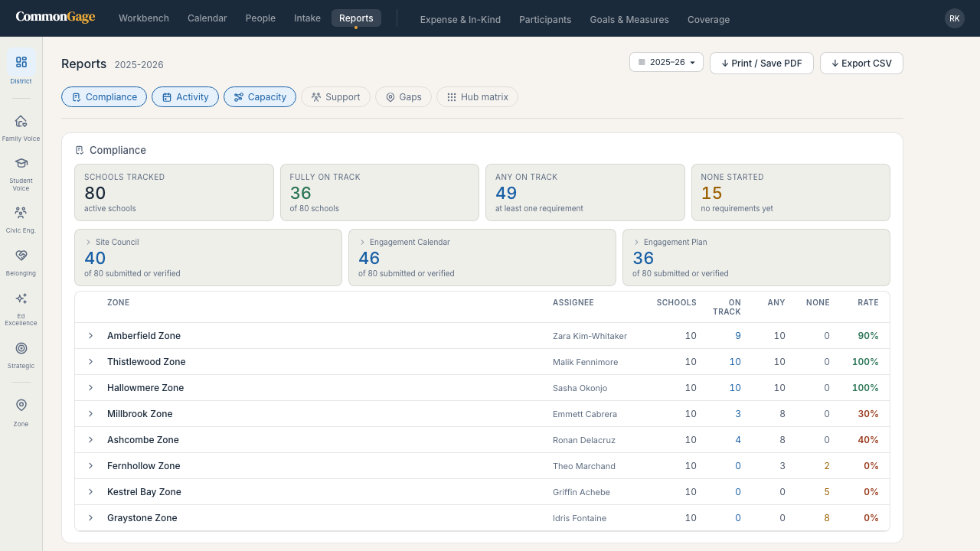Expand the Site Council card
The image size is (980, 551).
point(208,258)
